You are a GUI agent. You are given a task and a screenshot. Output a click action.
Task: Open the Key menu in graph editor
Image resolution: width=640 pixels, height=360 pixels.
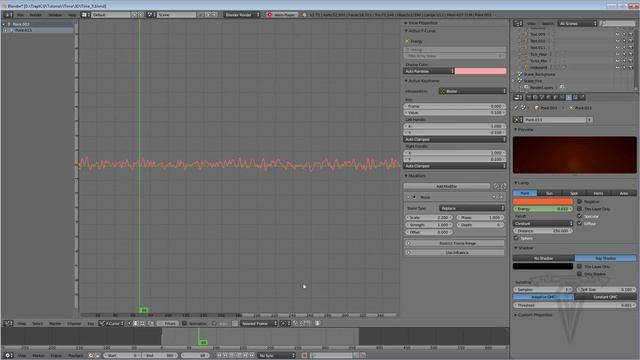(x=91, y=323)
